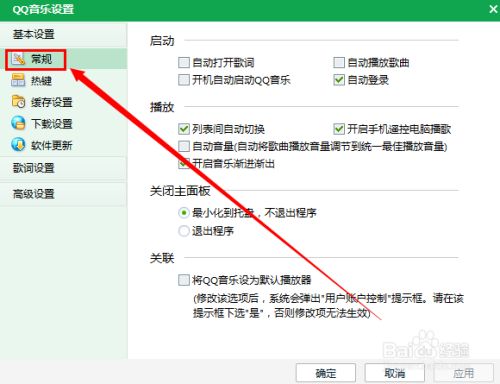The width and height of the screenshot is (500, 384).
Task: Open 缓存设置 settings page
Action: pos(63,102)
